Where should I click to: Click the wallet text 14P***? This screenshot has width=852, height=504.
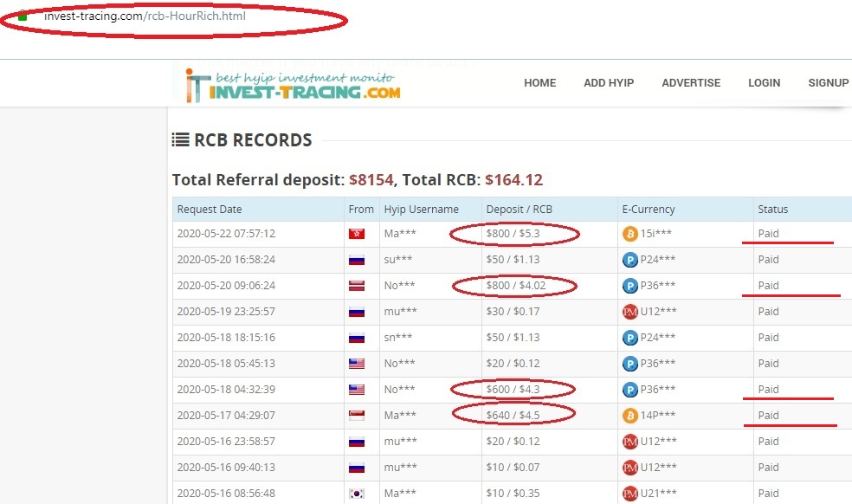pyautogui.click(x=658, y=416)
